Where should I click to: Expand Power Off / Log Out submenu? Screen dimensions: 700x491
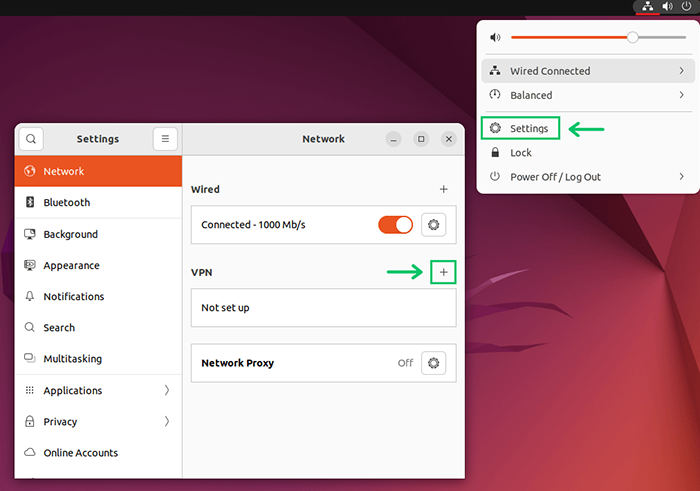[588, 177]
